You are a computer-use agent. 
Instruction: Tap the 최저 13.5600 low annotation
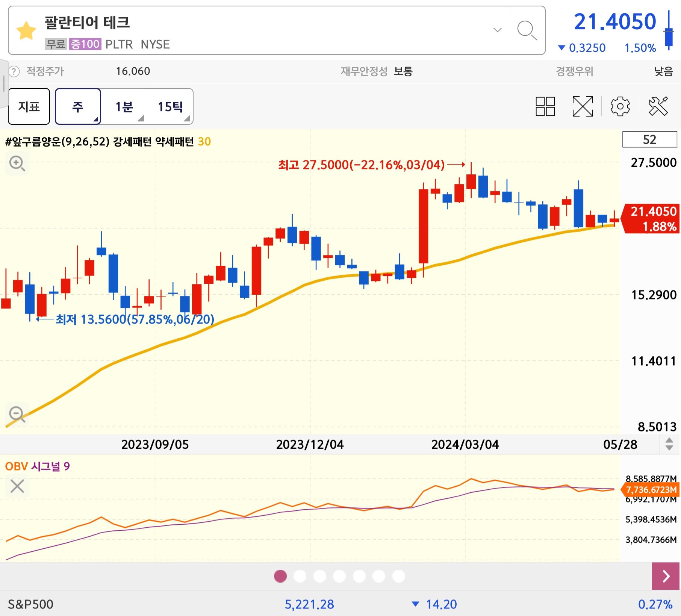(135, 319)
